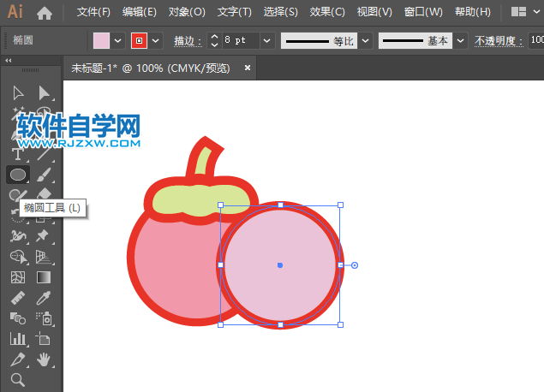544x392 pixels.
Task: Click the ellipse center point
Action: click(280, 265)
